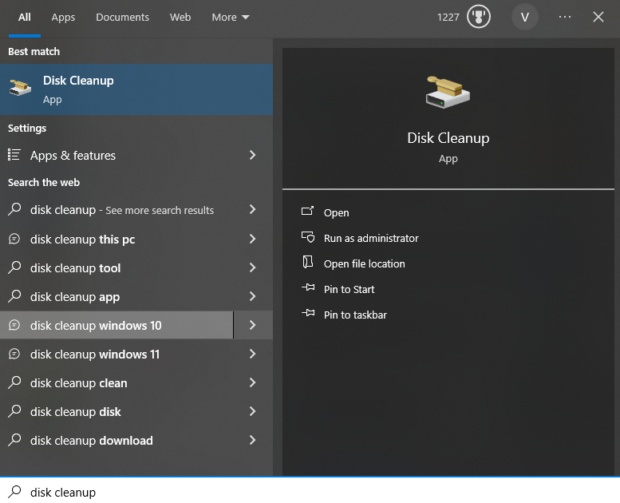Viewport: 620px width, 503px height.
Task: Click the Apps & features list icon
Action: pos(15,155)
